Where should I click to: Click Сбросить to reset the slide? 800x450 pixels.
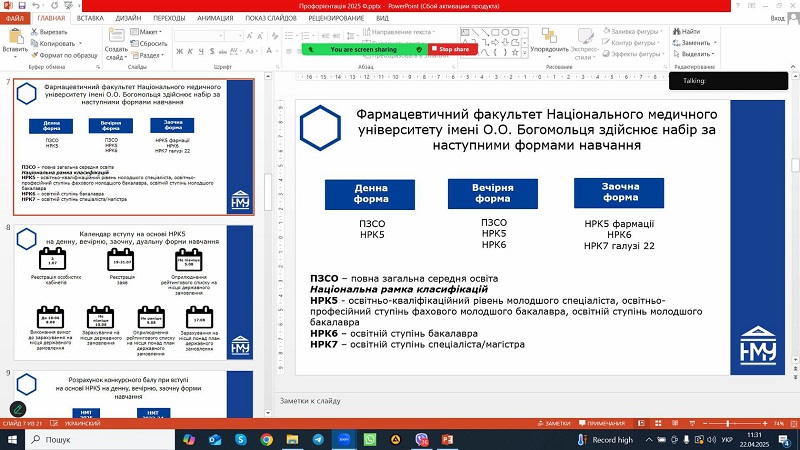click(149, 43)
